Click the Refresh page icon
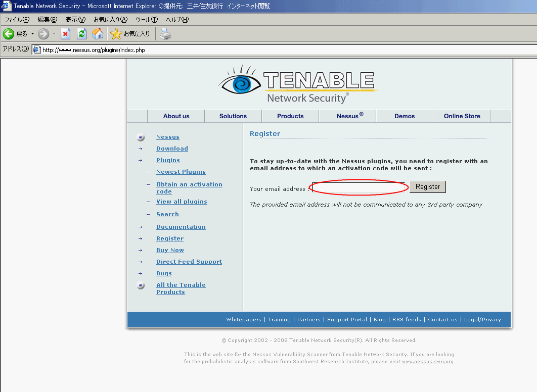 pos(81,34)
